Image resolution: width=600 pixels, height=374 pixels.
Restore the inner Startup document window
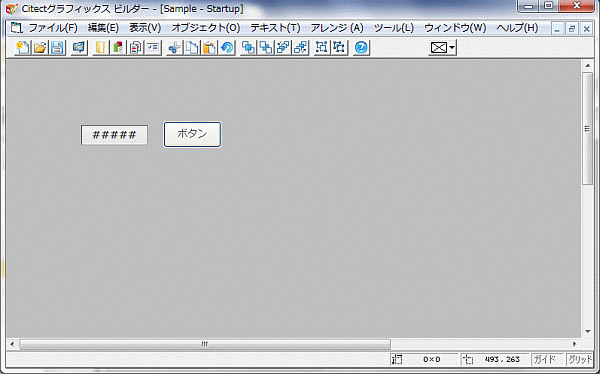click(572, 29)
